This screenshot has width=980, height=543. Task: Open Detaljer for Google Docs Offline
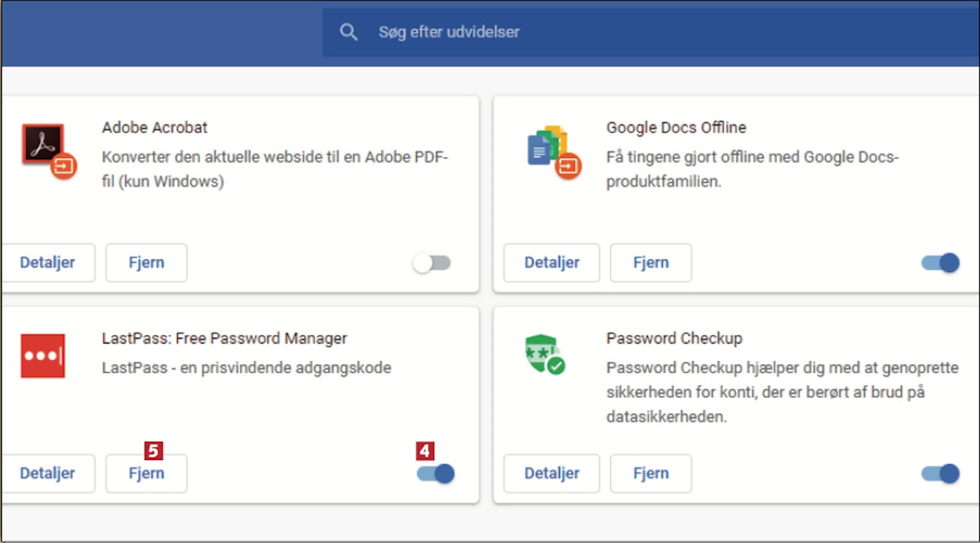click(x=551, y=263)
